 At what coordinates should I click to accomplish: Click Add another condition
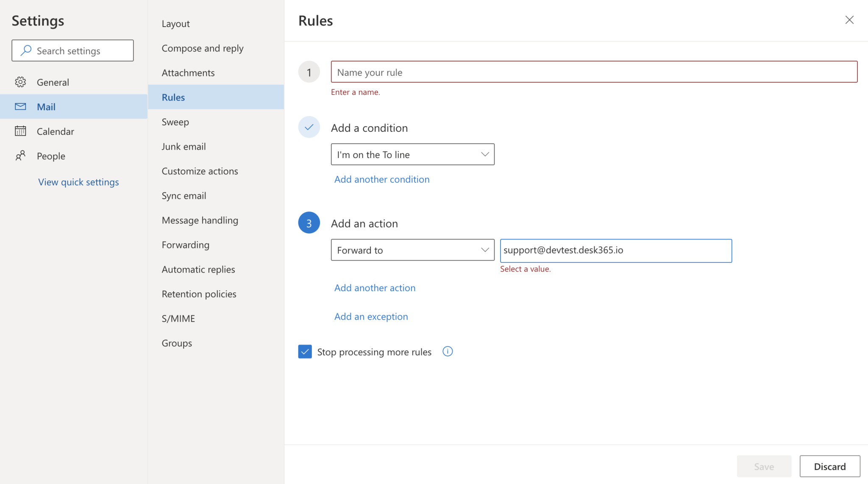tap(381, 179)
